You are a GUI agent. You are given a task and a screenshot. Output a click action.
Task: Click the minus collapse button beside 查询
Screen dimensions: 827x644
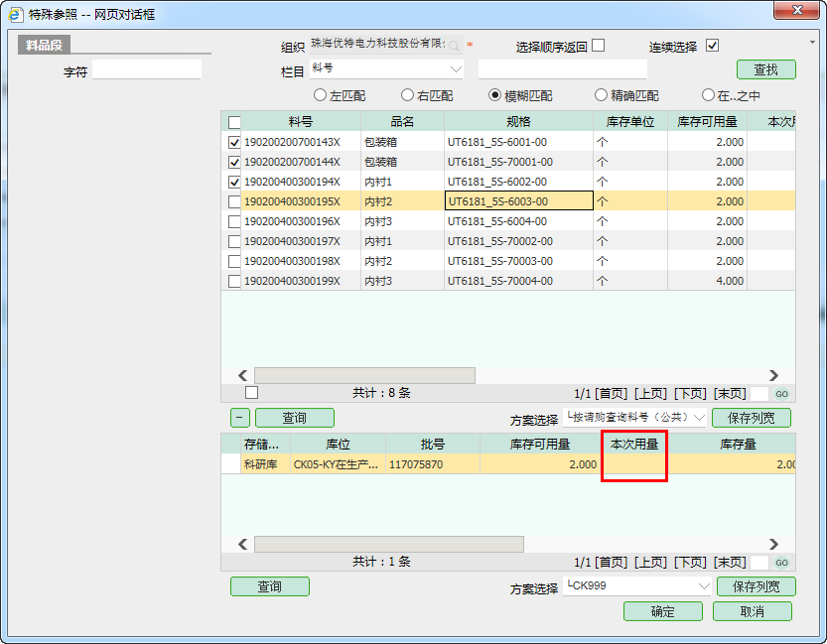tap(239, 418)
